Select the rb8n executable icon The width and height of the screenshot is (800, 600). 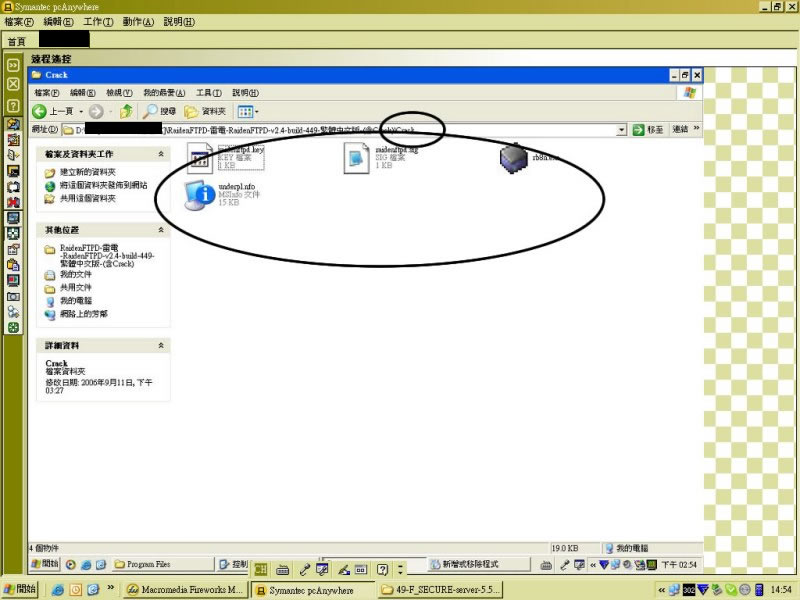click(x=513, y=158)
